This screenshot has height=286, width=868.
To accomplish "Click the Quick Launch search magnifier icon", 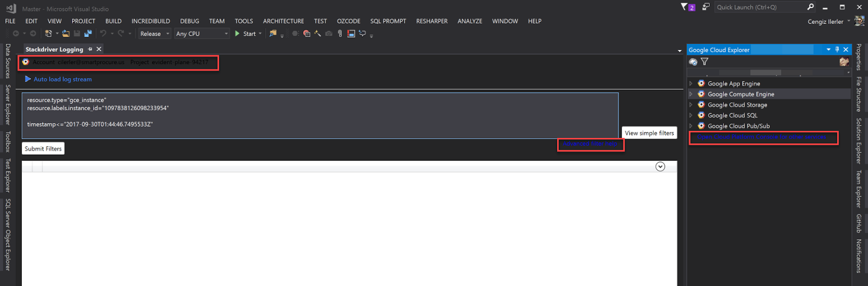I will tap(810, 7).
